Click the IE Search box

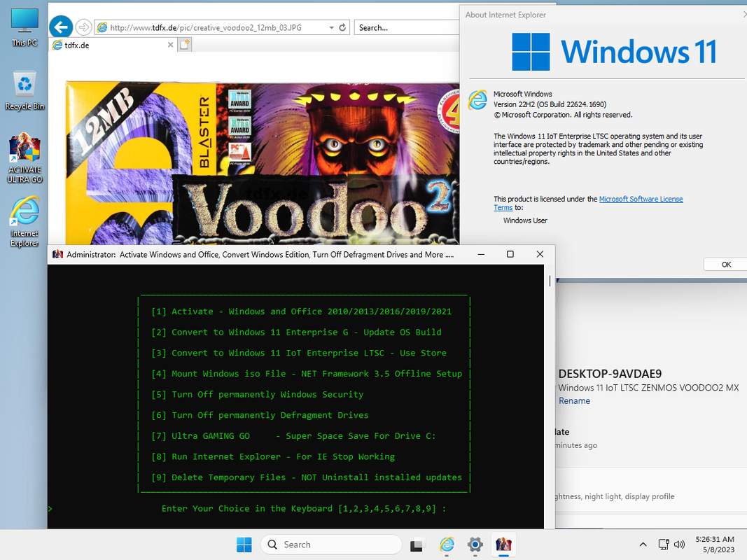coord(406,27)
